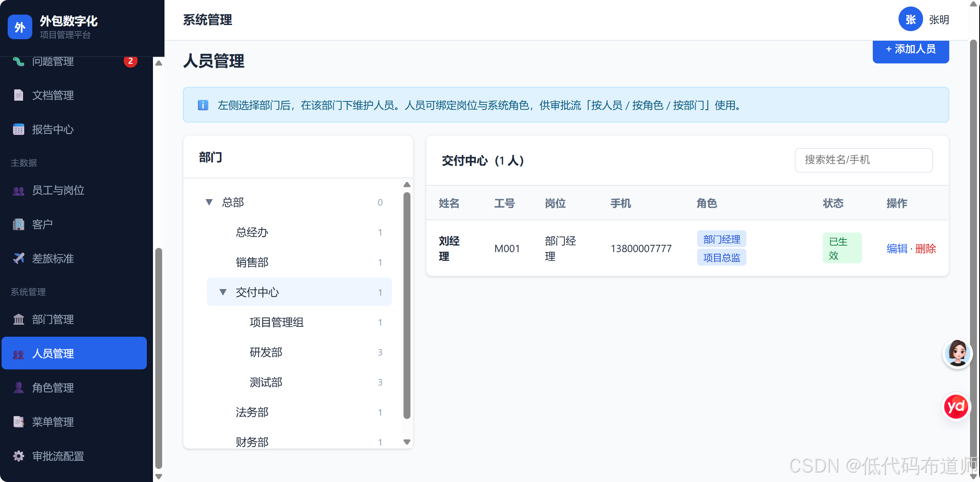The image size is (980, 482).
Task: Open the red yd floating widget
Action: pos(956,407)
